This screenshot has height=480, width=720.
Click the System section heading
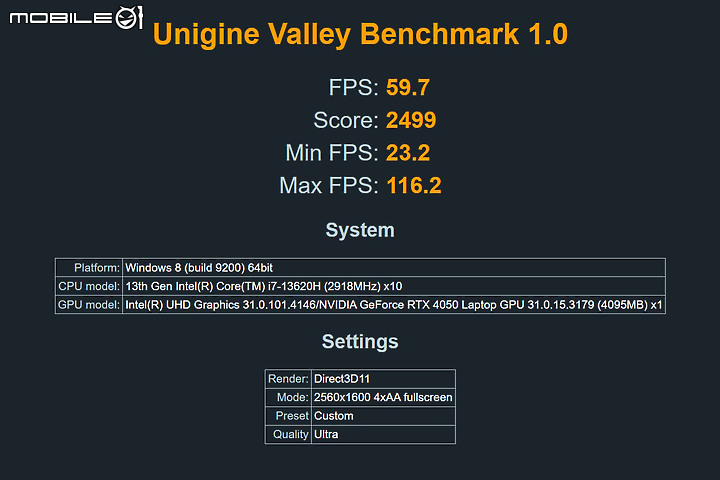[360, 230]
